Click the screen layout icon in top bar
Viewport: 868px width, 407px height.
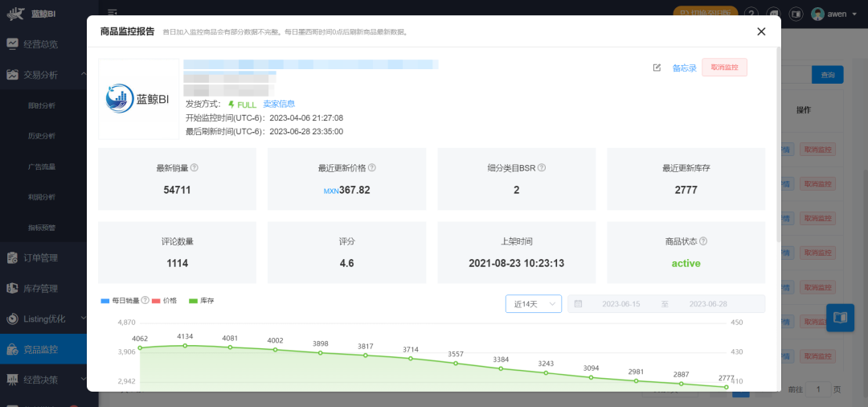796,14
